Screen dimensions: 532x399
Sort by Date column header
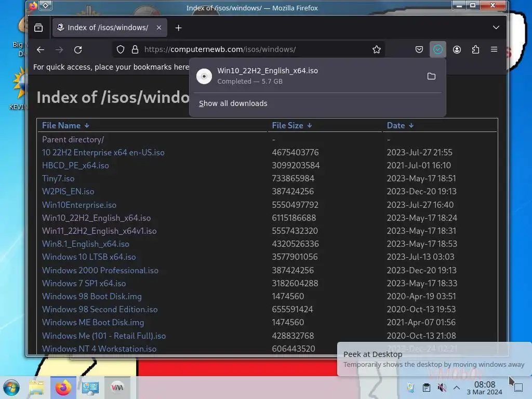click(x=400, y=126)
